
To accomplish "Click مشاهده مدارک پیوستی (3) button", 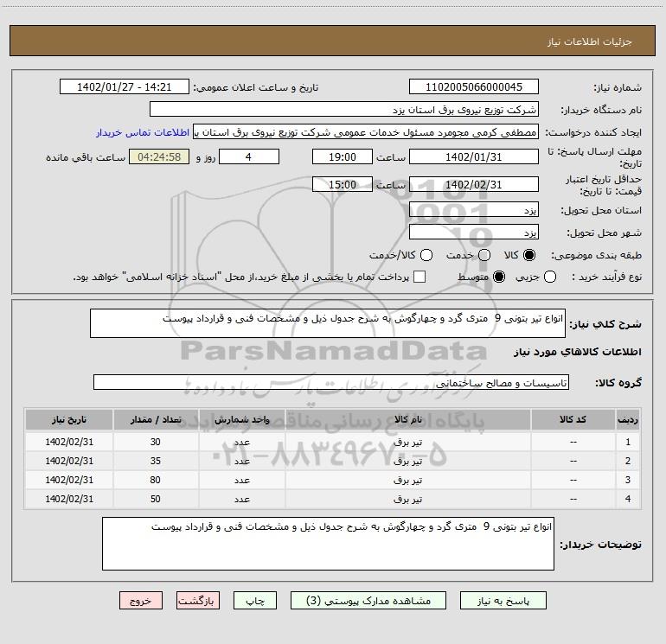I will coord(368,601).
